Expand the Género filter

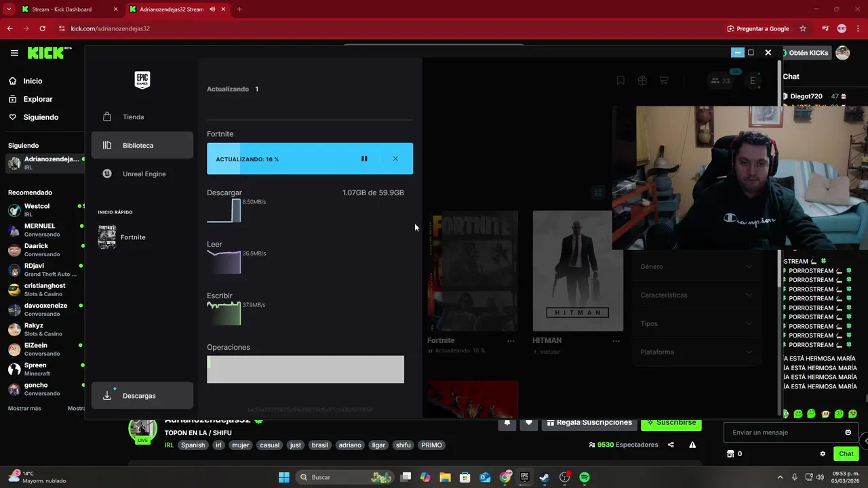click(x=696, y=266)
